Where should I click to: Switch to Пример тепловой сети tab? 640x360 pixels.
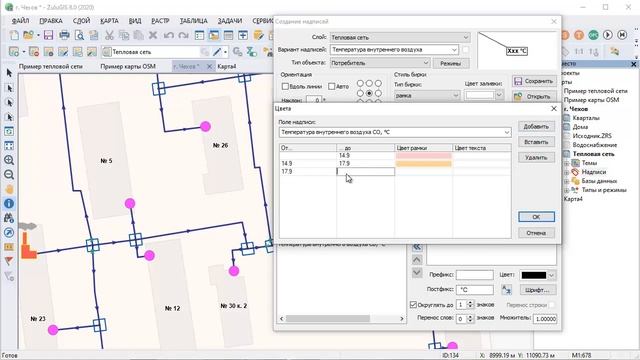(51, 66)
